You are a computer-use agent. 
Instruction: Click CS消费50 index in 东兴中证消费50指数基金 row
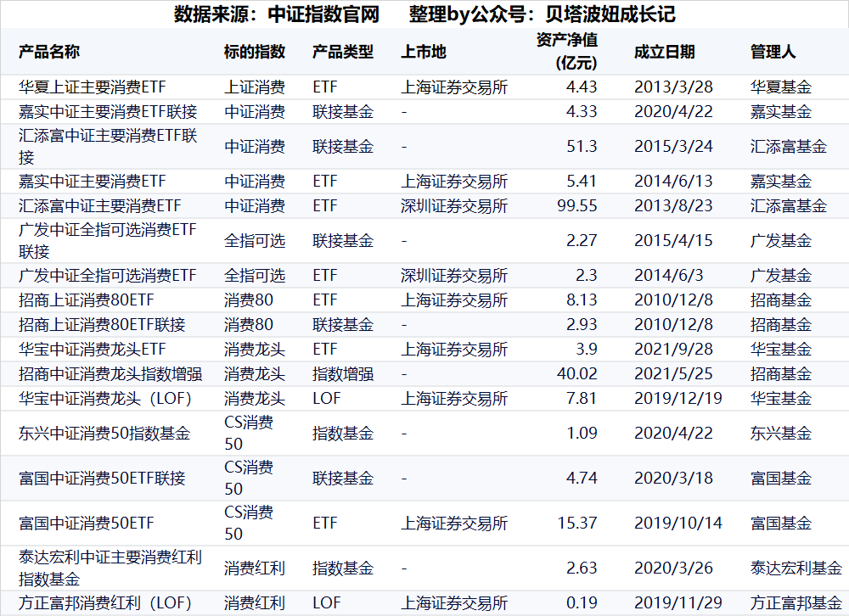(249, 433)
